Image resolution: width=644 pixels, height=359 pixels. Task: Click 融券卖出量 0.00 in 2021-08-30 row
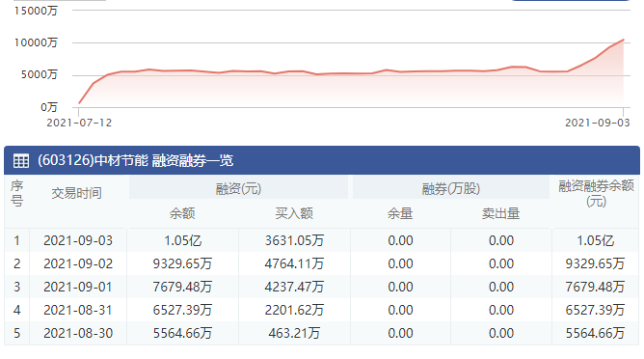coord(501,333)
